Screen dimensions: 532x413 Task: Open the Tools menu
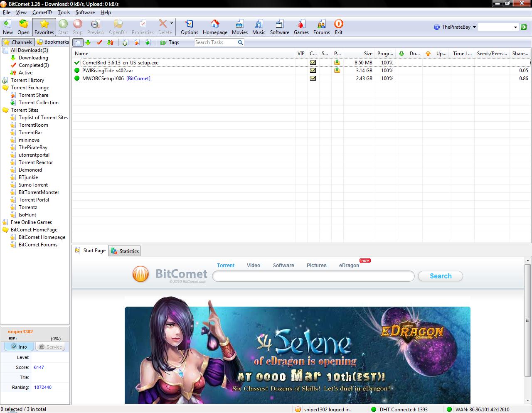tap(64, 12)
